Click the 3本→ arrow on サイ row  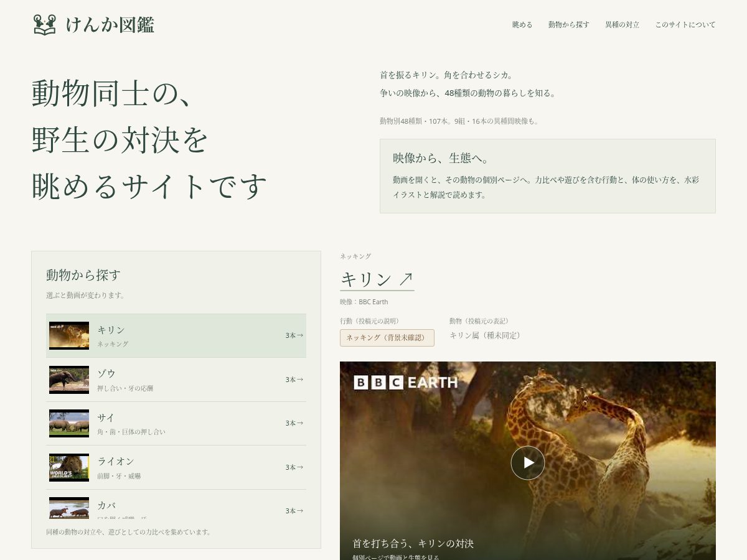click(294, 423)
